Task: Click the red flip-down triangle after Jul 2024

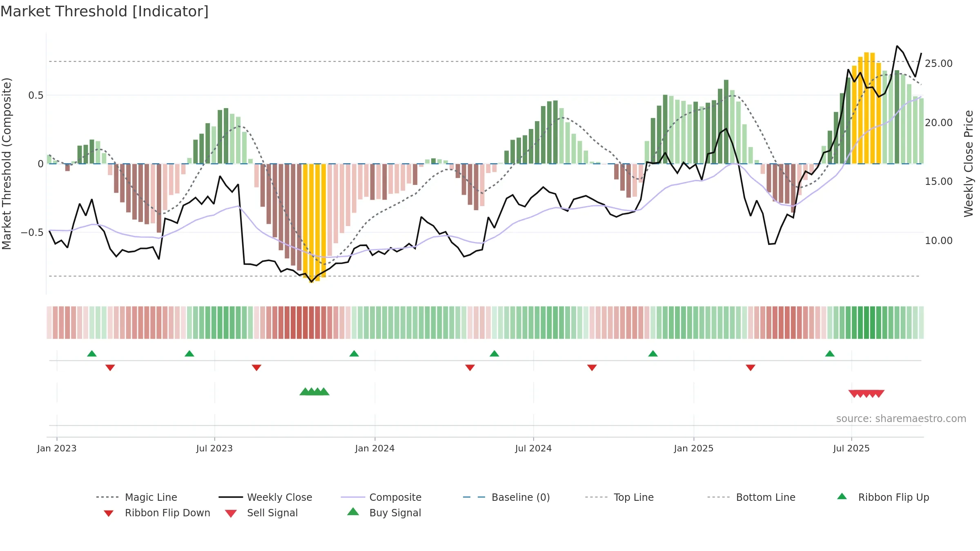Action: [x=592, y=368]
